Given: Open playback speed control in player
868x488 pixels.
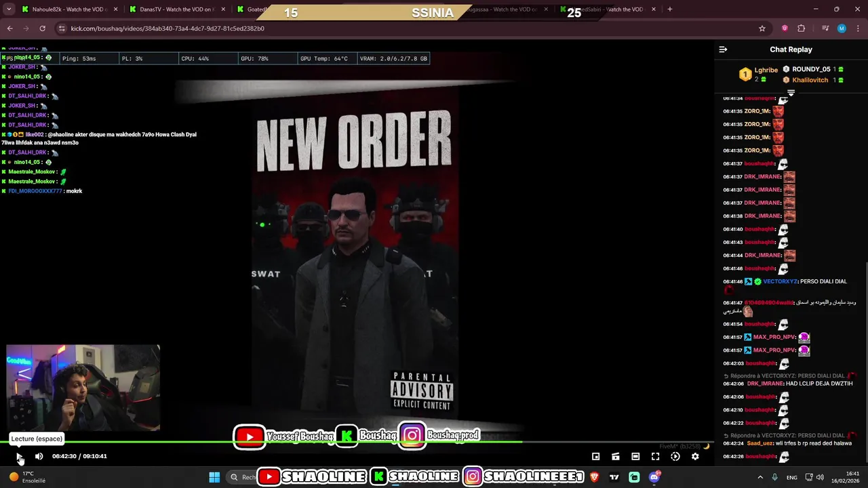Looking at the screenshot, I should 675,456.
